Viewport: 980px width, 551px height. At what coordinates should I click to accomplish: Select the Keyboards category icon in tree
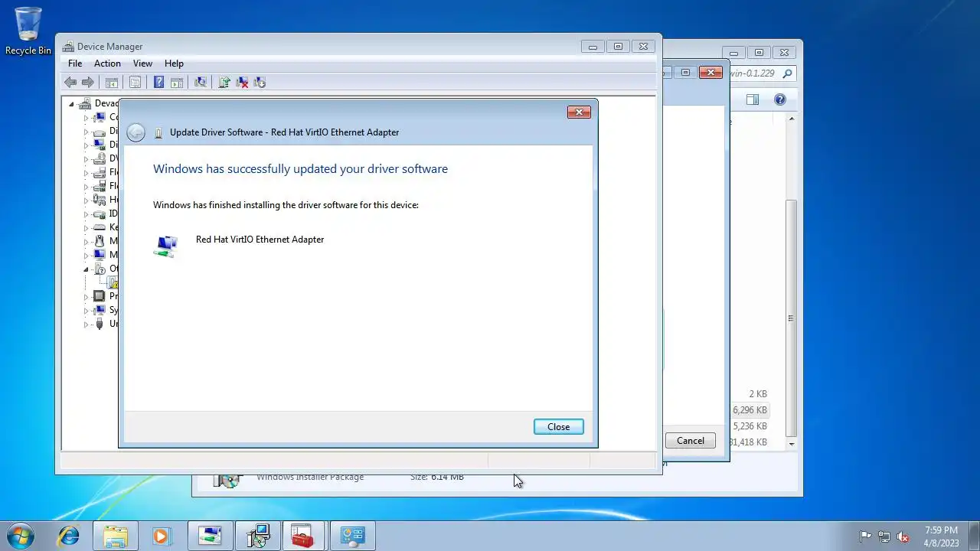(x=100, y=227)
